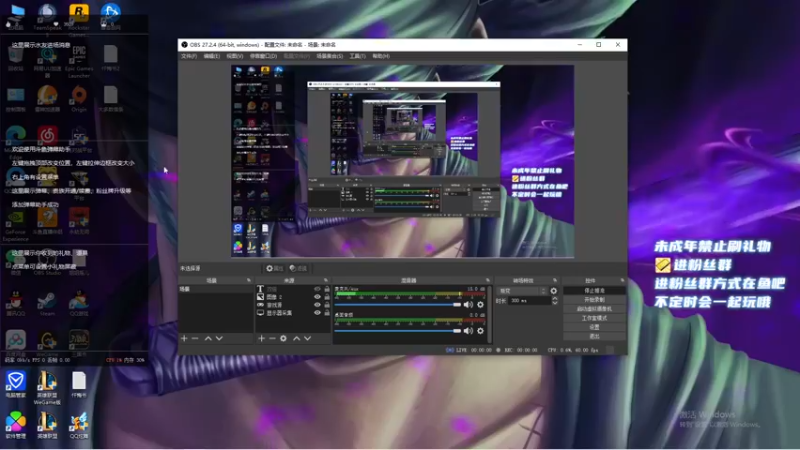Click the 开始录制 button
Viewport: 800px width, 450px height.
(594, 299)
